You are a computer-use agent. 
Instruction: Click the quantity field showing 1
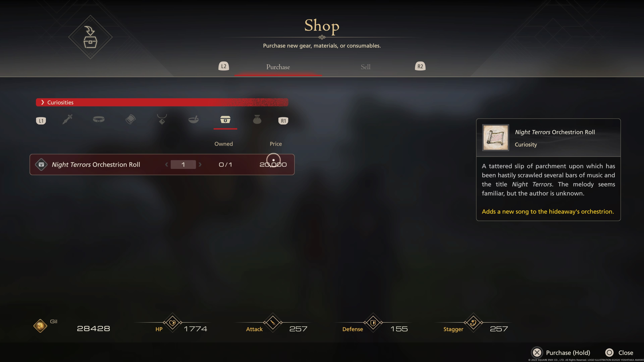tap(183, 165)
